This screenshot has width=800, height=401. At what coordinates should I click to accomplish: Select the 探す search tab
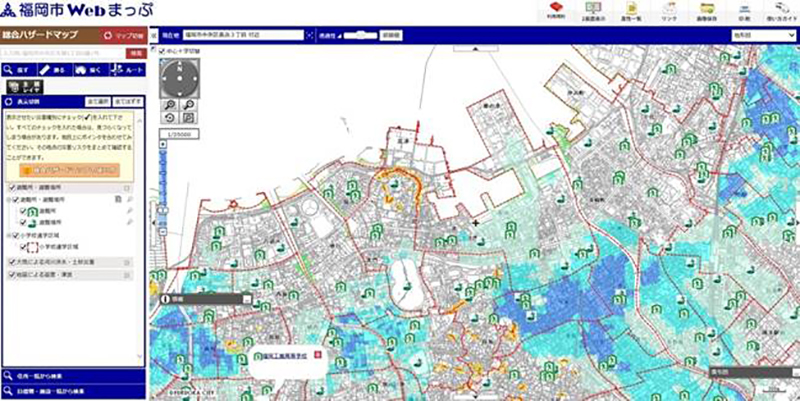pyautogui.click(x=18, y=70)
